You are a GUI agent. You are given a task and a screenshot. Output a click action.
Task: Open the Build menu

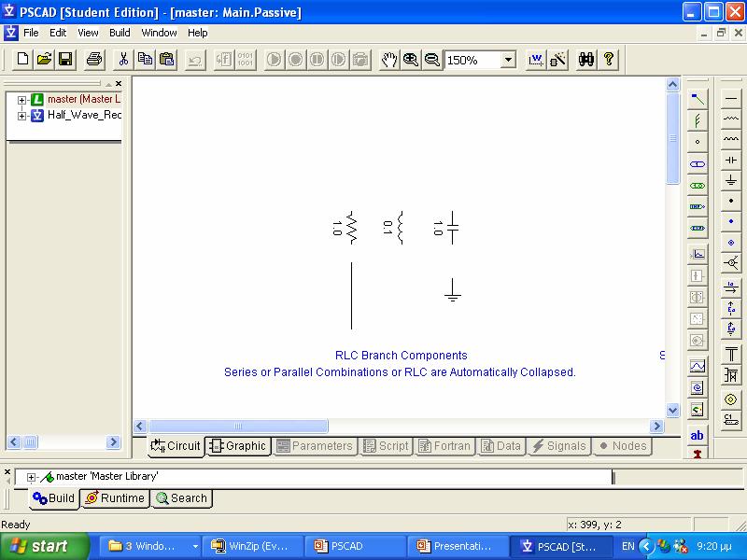click(120, 33)
